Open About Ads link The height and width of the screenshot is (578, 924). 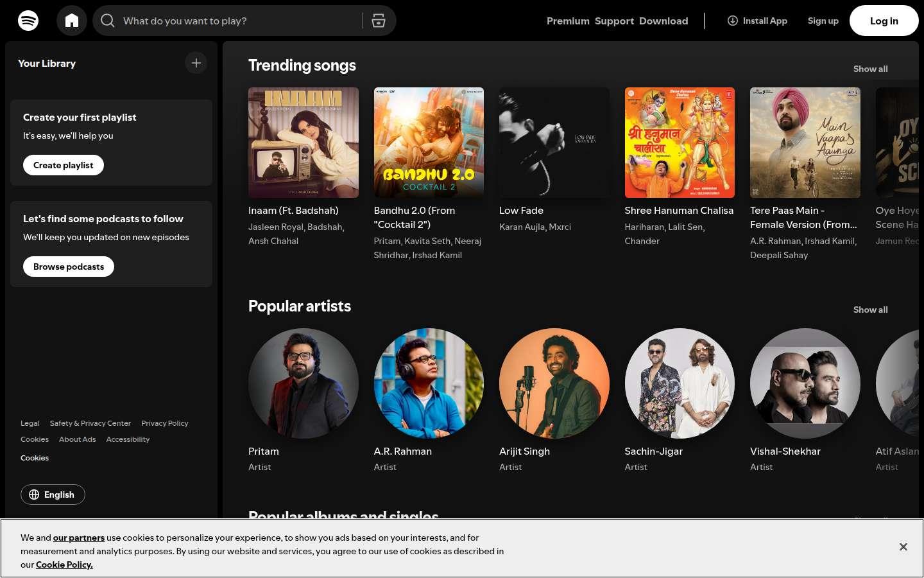78,439
